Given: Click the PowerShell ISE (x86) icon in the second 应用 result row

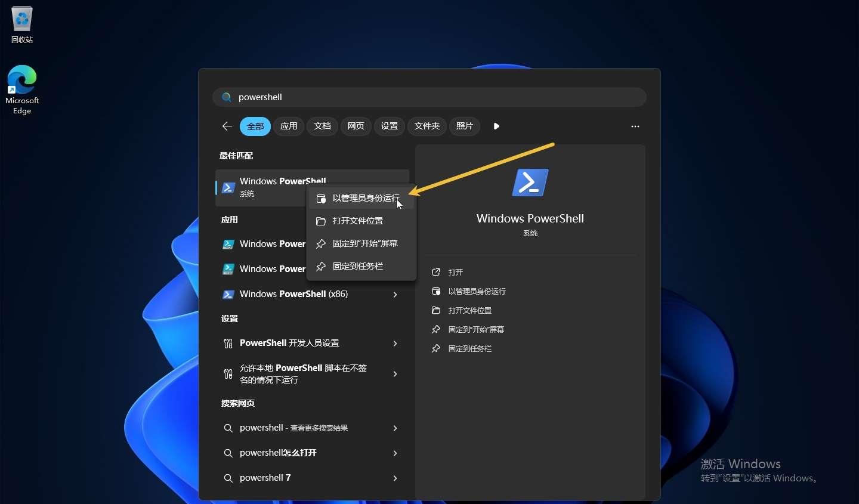Looking at the screenshot, I should coord(228,269).
